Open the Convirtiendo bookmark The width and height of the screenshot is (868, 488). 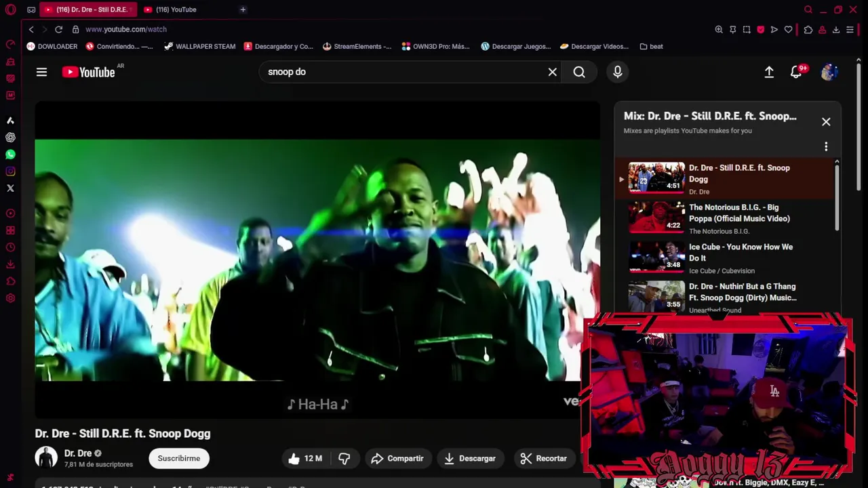coord(119,46)
